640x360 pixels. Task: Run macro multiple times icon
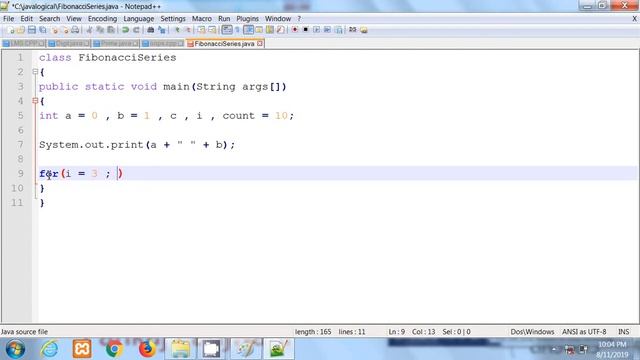point(327,30)
